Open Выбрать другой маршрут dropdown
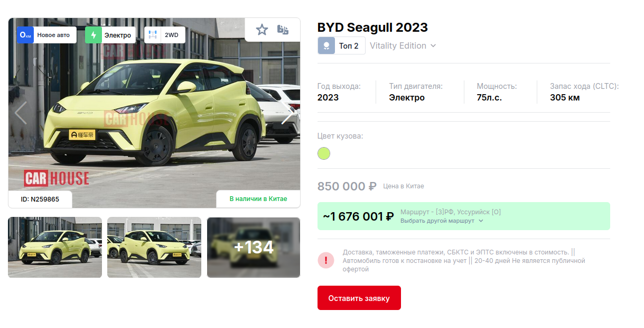The width and height of the screenshot is (644, 328). pos(442,221)
